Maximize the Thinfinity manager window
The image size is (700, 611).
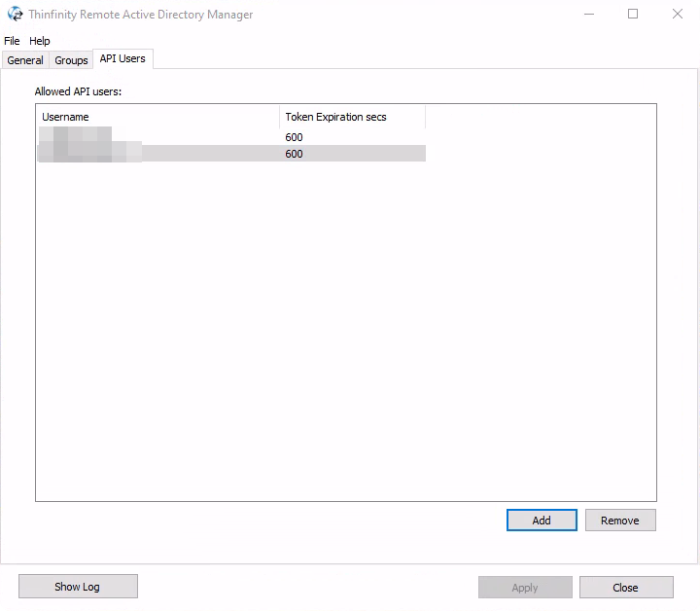tap(633, 14)
